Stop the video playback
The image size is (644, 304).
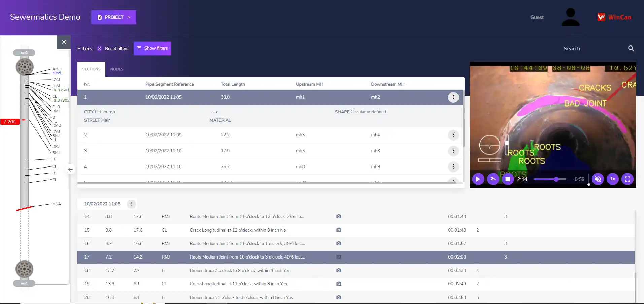pyautogui.click(x=508, y=179)
